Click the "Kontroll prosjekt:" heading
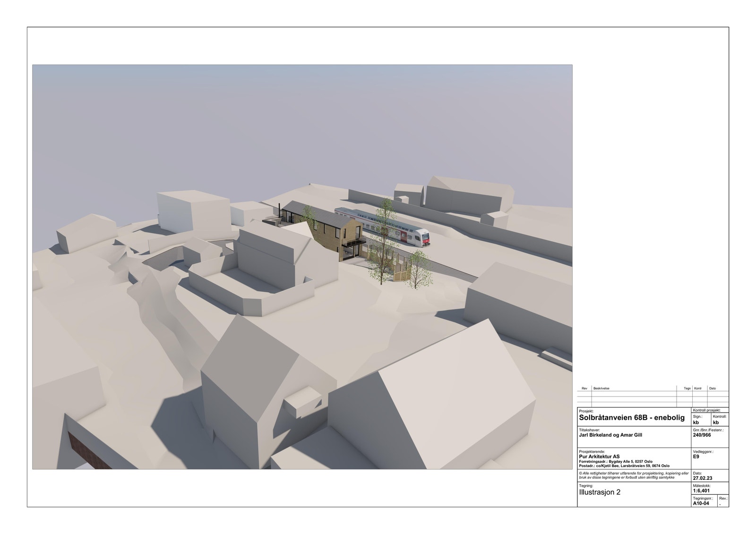Viewport: 756px width, 534px height. (706, 411)
